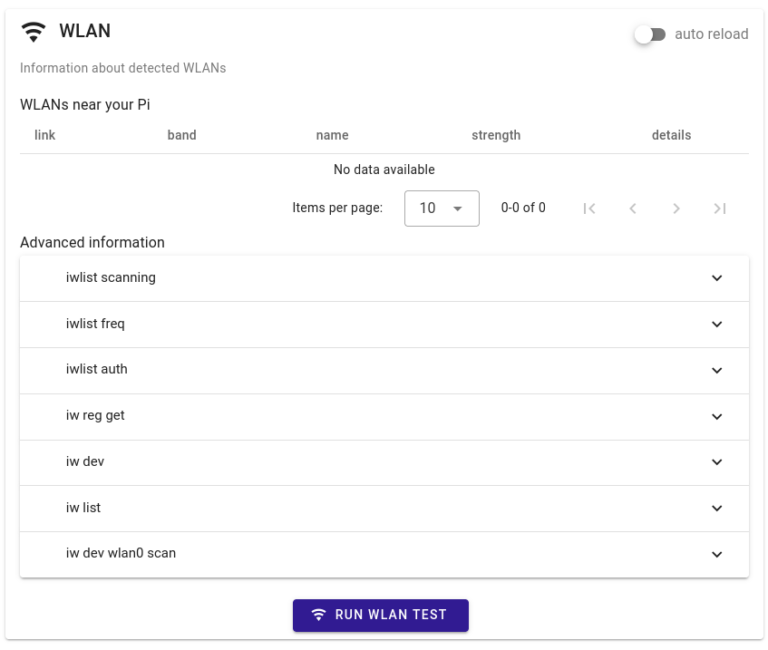
Task: Go to previous page of WLAN table
Action: click(x=633, y=208)
